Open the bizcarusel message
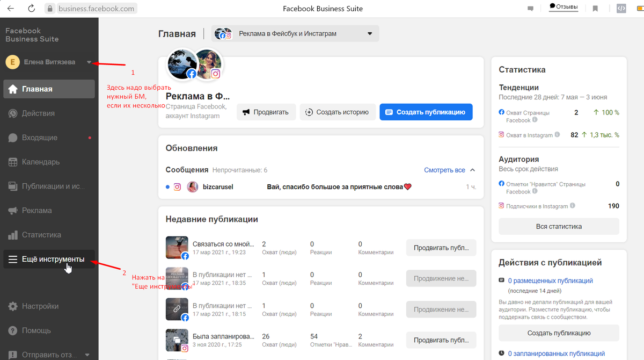644x360 pixels. (321, 187)
